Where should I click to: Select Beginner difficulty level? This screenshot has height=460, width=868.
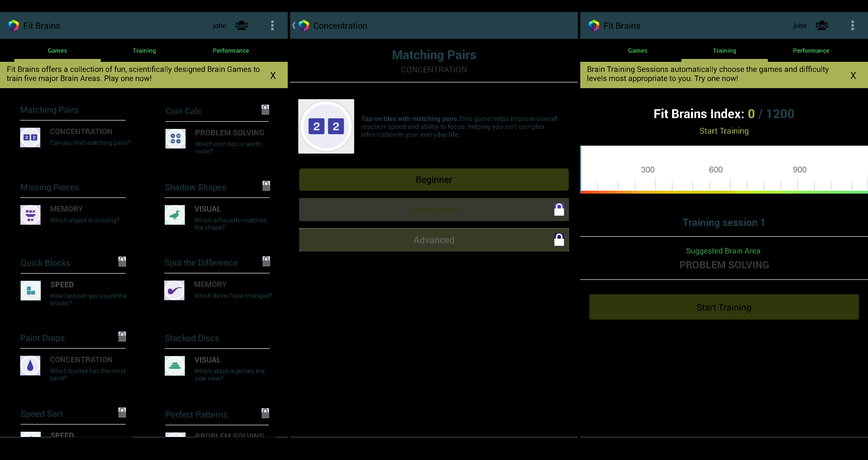coord(434,179)
